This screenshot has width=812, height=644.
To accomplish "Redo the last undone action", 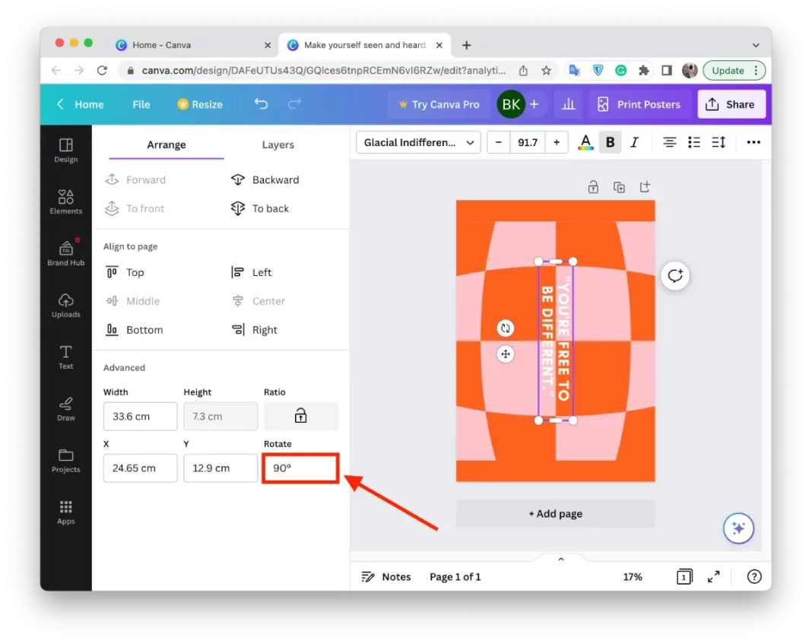I will [294, 104].
